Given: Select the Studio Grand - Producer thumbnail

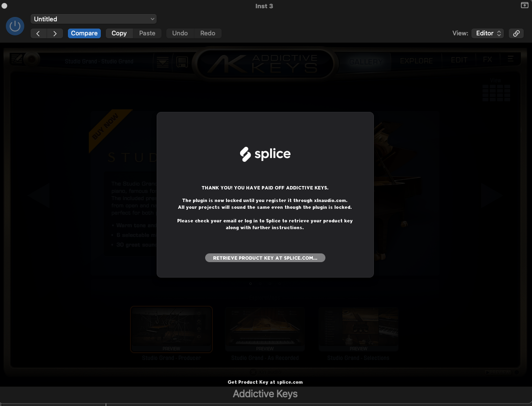Looking at the screenshot, I should tap(171, 329).
